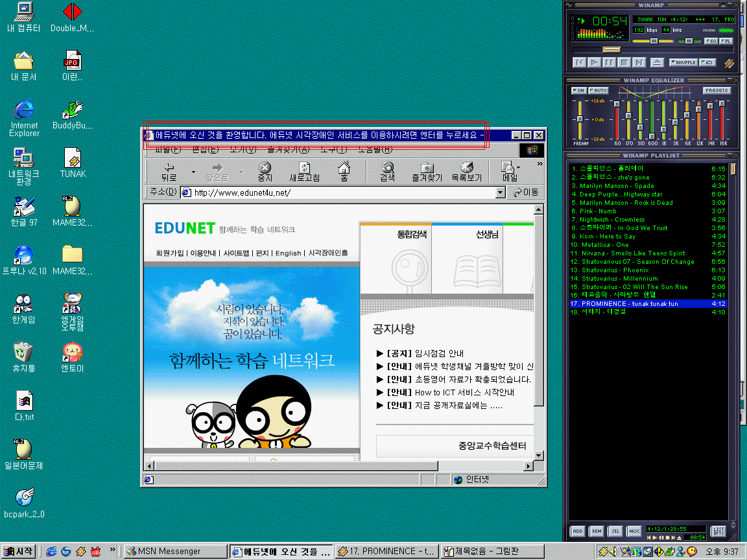This screenshot has width=747, height=560.
Task: Click the Winamp lightning bolt about icon
Action: [729, 63]
